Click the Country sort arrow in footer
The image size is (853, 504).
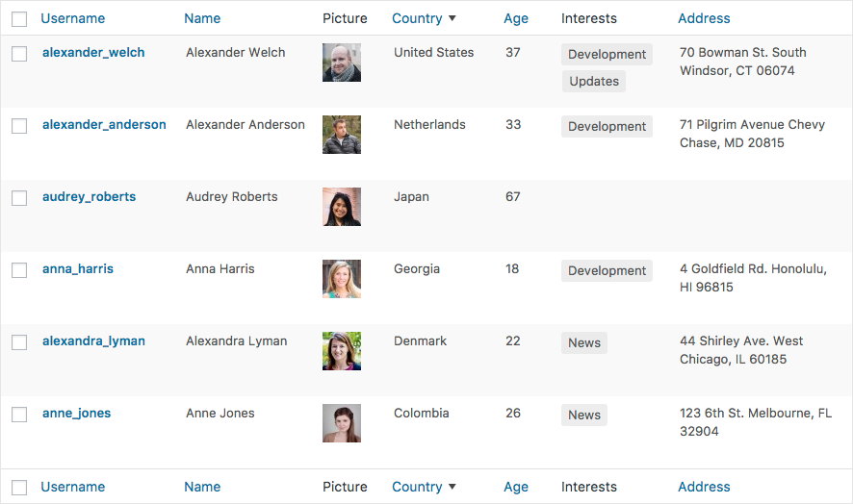(x=452, y=487)
